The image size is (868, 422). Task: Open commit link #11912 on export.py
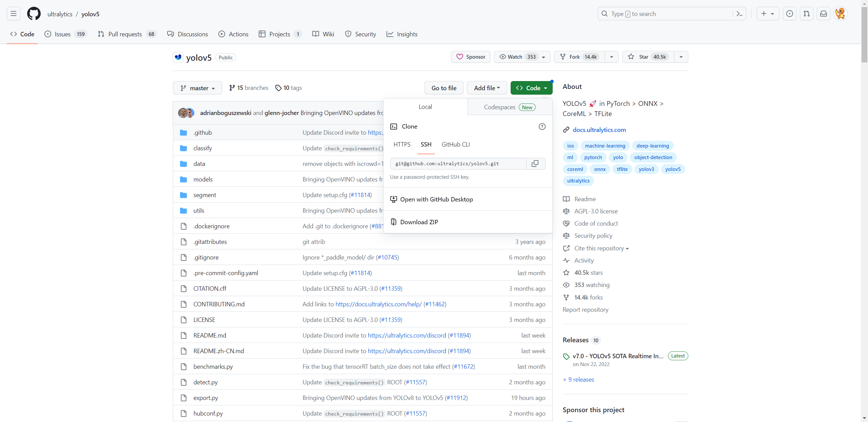click(456, 398)
